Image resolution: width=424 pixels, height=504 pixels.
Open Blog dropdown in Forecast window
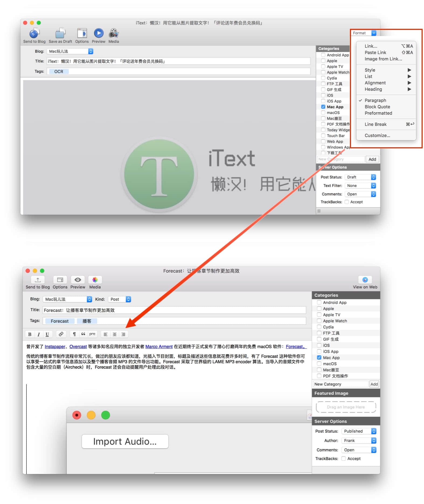pyautogui.click(x=67, y=299)
